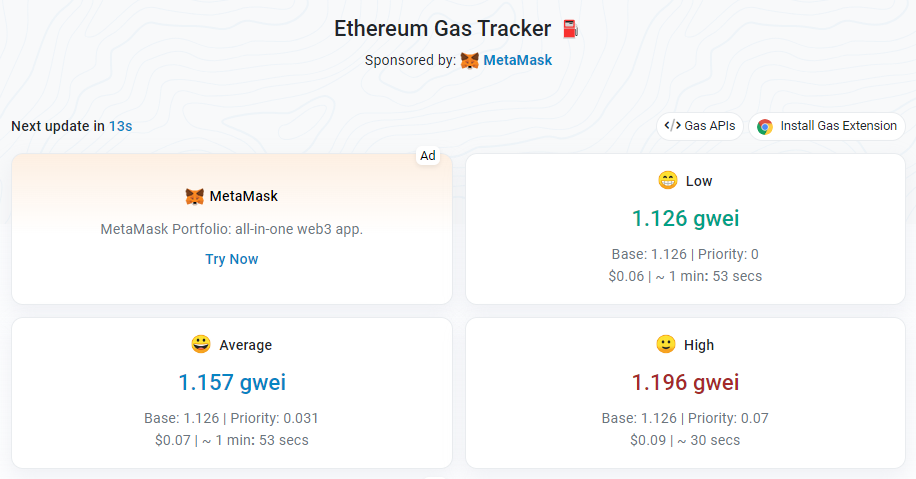916x479 pixels.
Task: Click the grinning emoji beside Low
Action: point(668,181)
